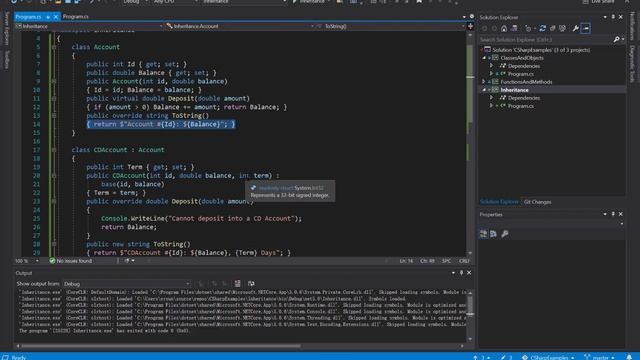
Task: Pin the Output panel auto-hide icon
Action: click(461, 273)
